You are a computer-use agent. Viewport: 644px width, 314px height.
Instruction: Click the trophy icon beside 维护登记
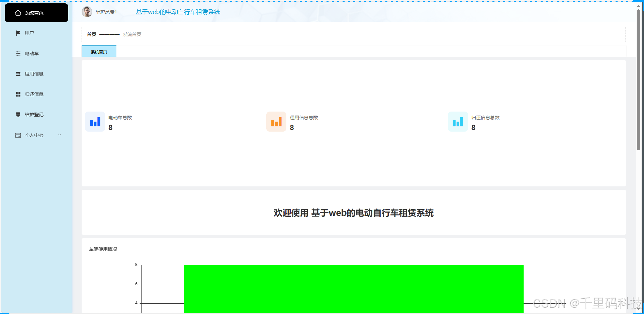[18, 115]
